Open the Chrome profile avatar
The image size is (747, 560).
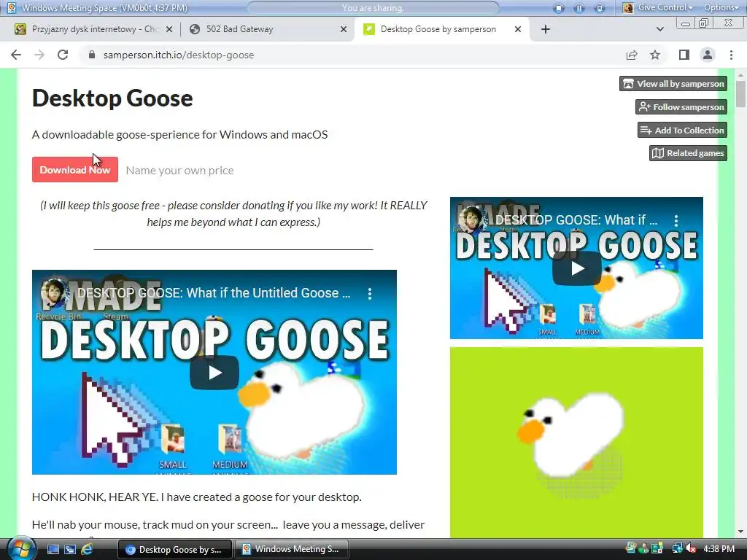708,55
